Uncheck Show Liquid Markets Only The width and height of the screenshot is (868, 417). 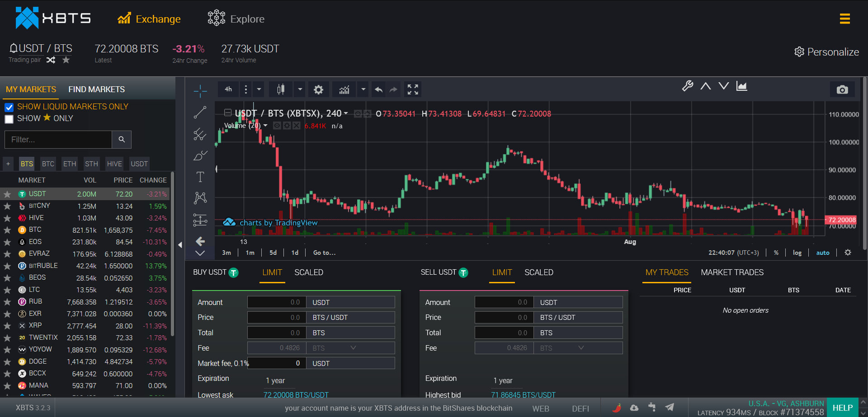pos(9,107)
